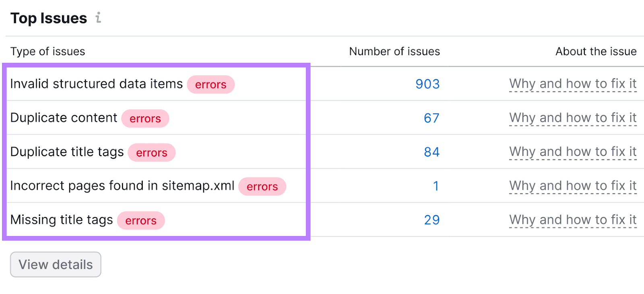Click the errors badge for Invalid structured data items
Image resolution: width=644 pixels, height=294 pixels.
point(211,85)
